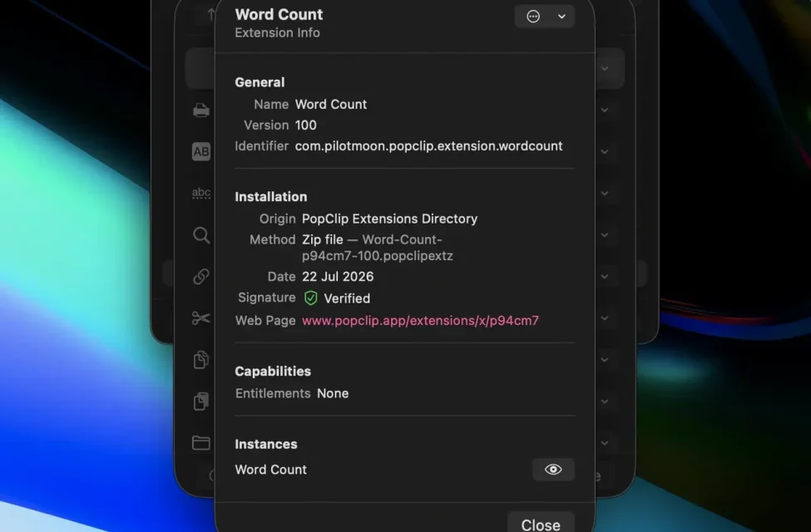Click the link chain extension icon
This screenshot has height=532, width=811.
201,277
